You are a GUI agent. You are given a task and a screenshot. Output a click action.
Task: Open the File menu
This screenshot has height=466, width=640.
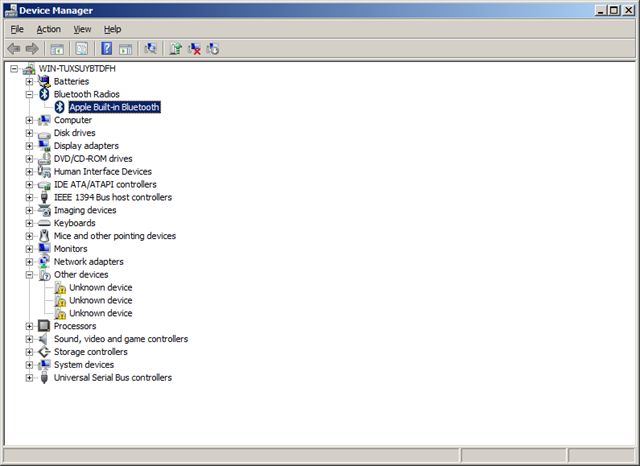click(17, 29)
